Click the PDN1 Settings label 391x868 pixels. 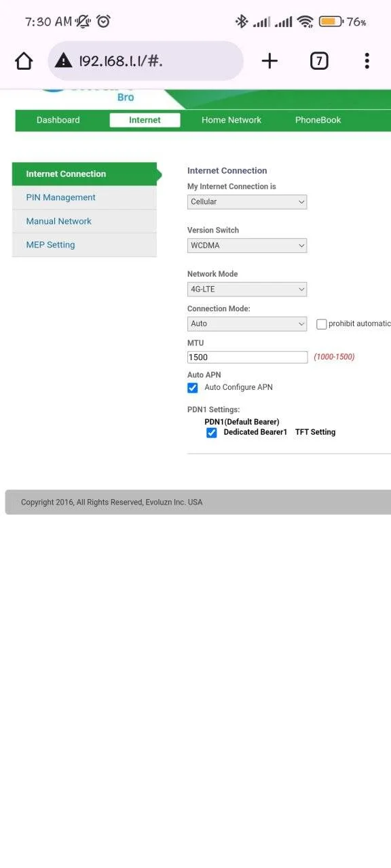[214, 410]
